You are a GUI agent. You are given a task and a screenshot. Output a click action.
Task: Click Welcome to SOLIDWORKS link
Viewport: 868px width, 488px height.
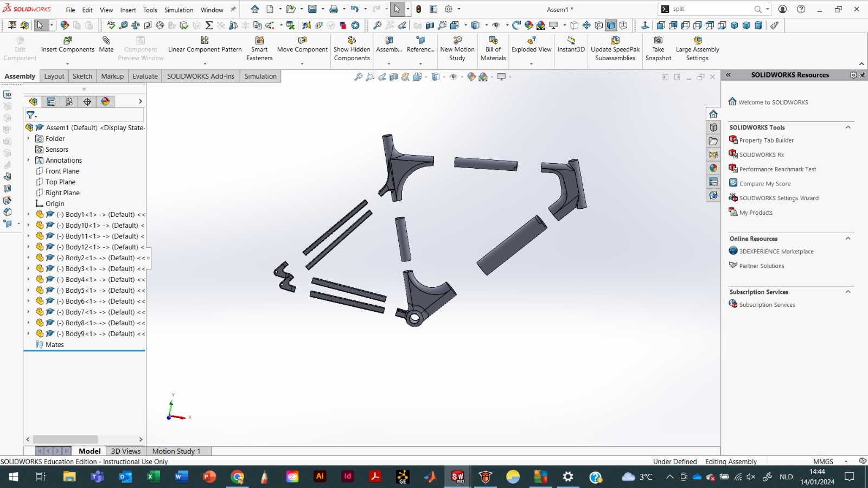point(773,102)
